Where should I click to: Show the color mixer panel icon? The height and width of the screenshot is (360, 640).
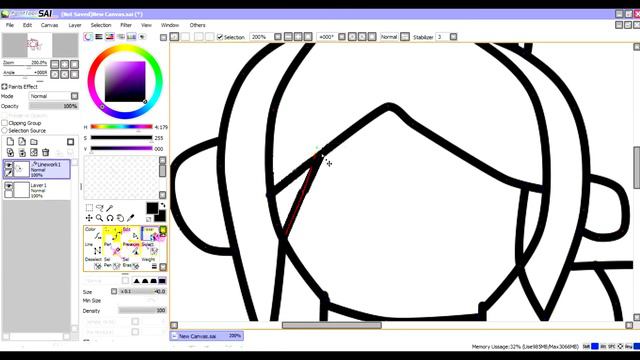click(x=121, y=37)
